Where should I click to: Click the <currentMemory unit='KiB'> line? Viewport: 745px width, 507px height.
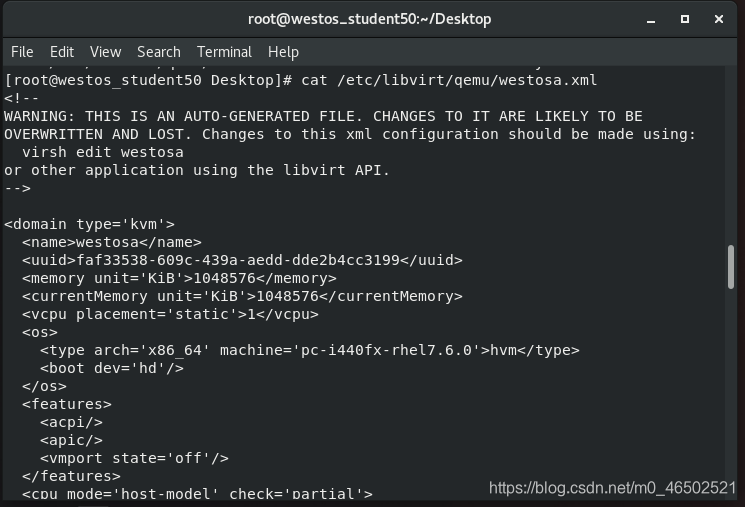[x=242, y=296]
